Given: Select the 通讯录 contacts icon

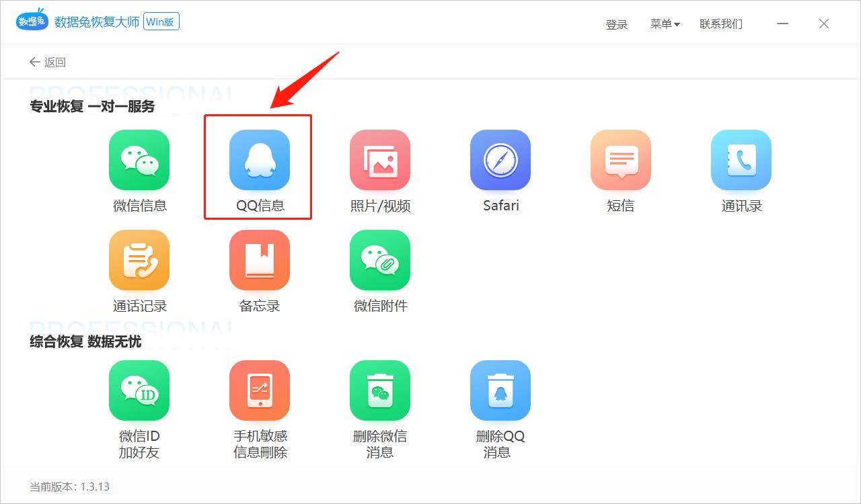Looking at the screenshot, I should point(741,160).
